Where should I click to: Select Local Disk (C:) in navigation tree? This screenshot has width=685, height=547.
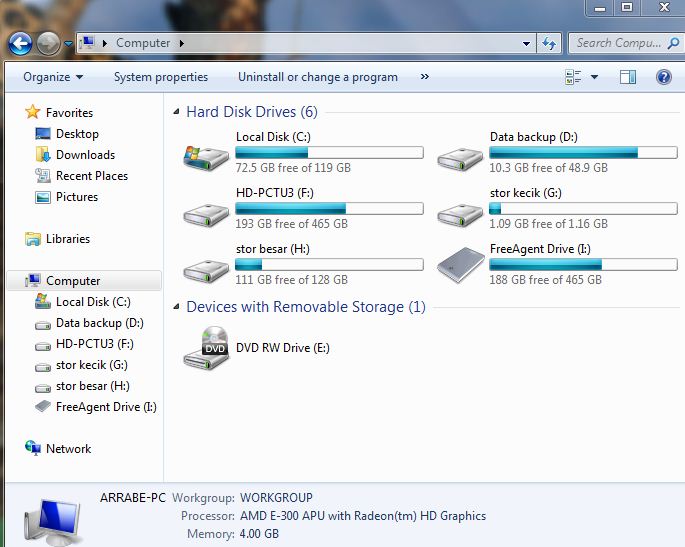[x=93, y=301]
